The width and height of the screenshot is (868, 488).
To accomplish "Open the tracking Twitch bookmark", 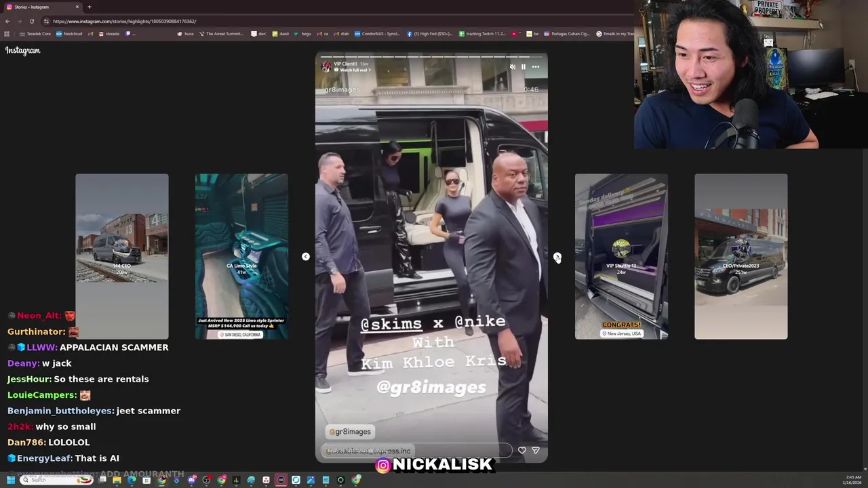I will click(482, 34).
